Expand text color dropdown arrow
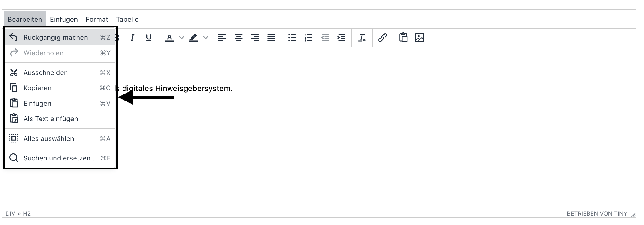644x225 pixels. pos(182,38)
